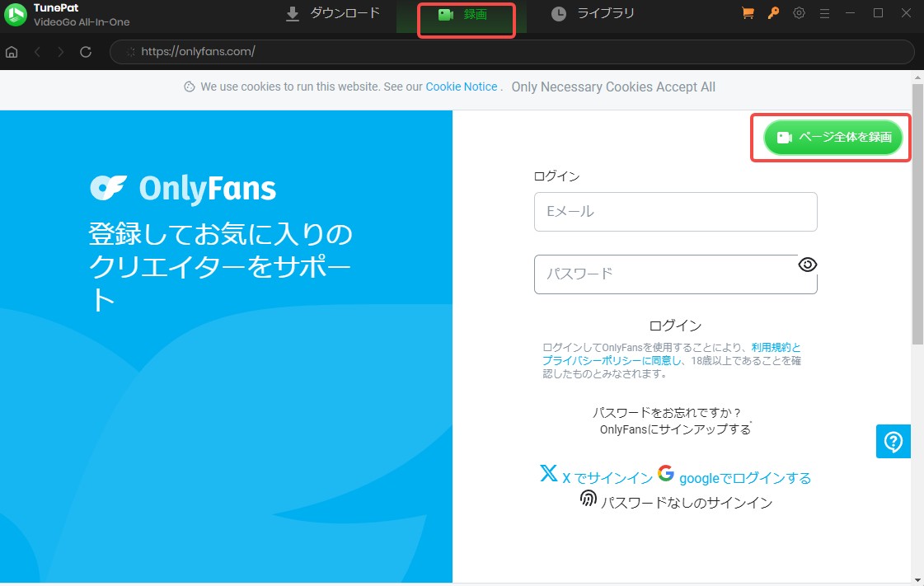Screen dimensions: 924x586
Task: Click the key registration icon
Action: 773,13
